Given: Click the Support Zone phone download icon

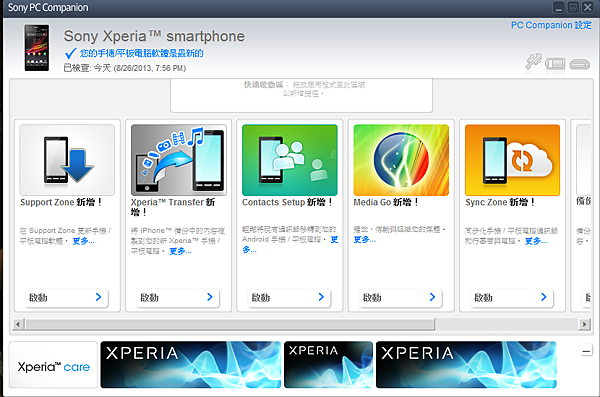Looking at the screenshot, I should 67,160.
